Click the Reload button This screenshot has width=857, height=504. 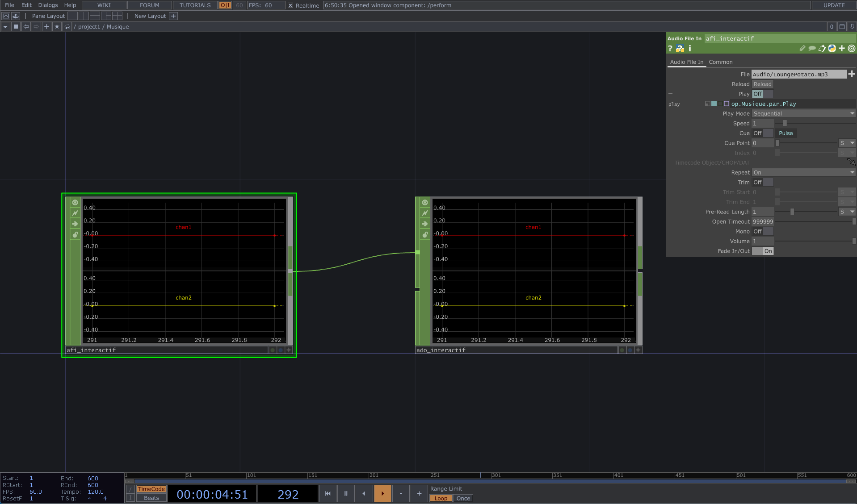(762, 84)
